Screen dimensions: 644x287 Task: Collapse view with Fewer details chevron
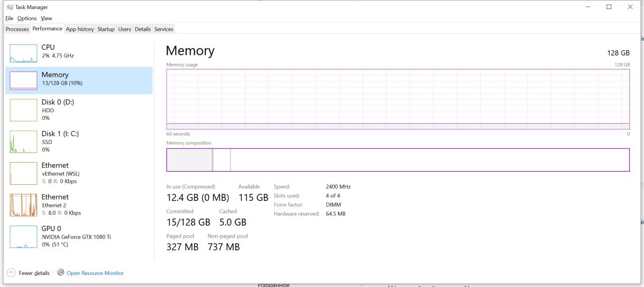coord(11,273)
